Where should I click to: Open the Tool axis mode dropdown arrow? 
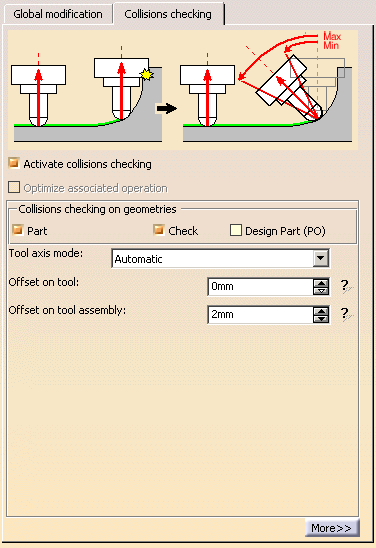[321, 259]
